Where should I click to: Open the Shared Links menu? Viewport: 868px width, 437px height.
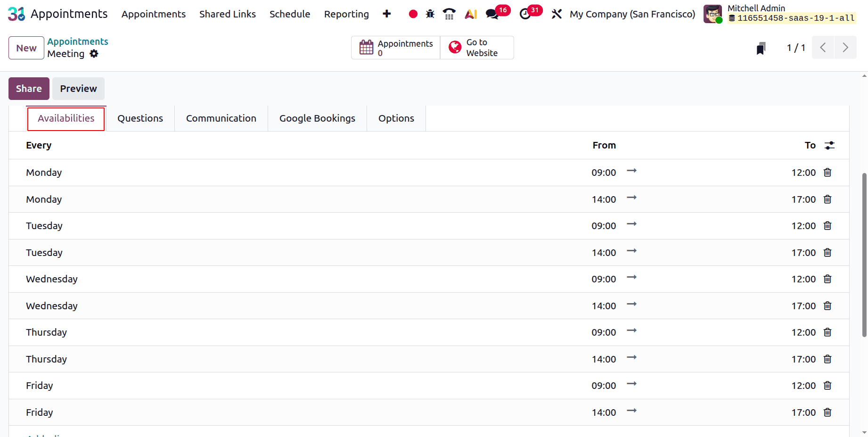coord(228,14)
